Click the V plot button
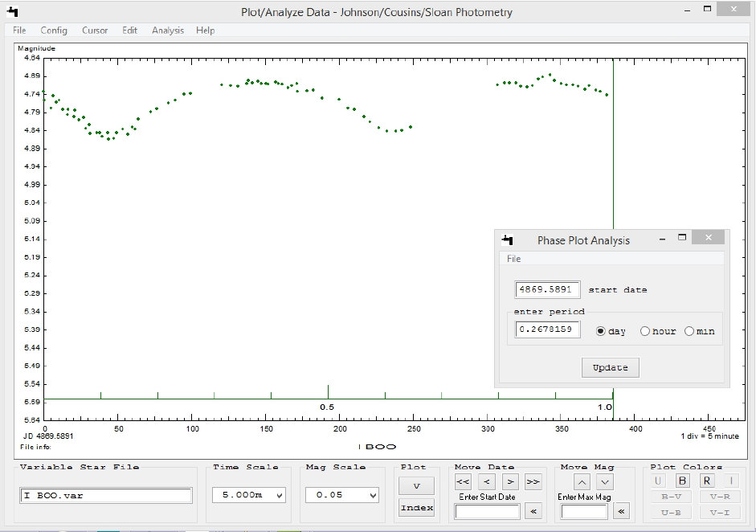 (417, 486)
